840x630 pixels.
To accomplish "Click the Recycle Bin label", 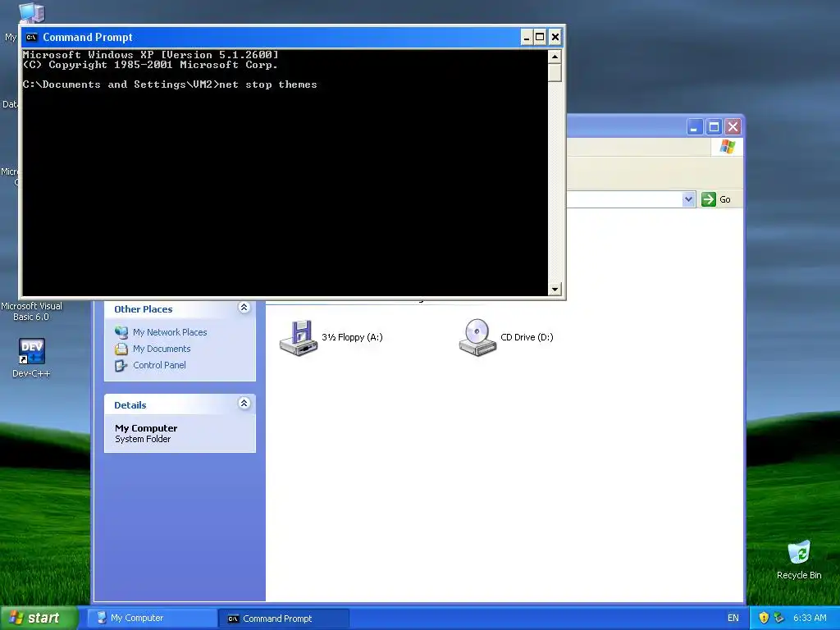I will click(799, 575).
